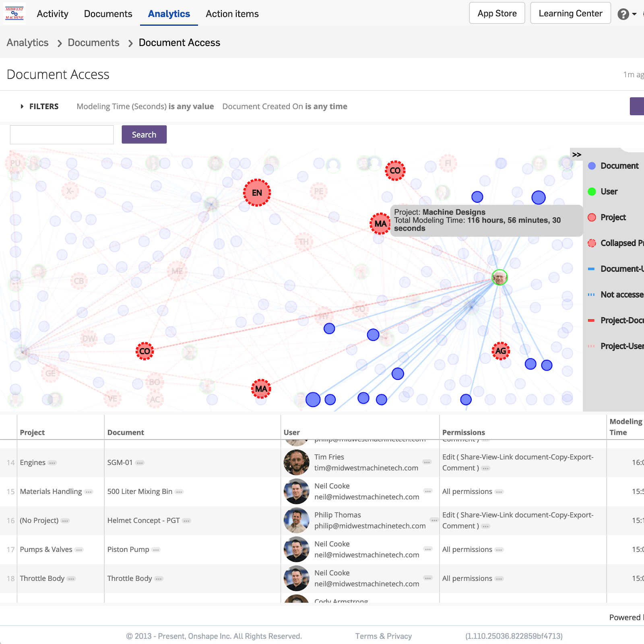The image size is (644, 644).
Task: Click the MA Machine Designs project node
Action: click(x=380, y=224)
